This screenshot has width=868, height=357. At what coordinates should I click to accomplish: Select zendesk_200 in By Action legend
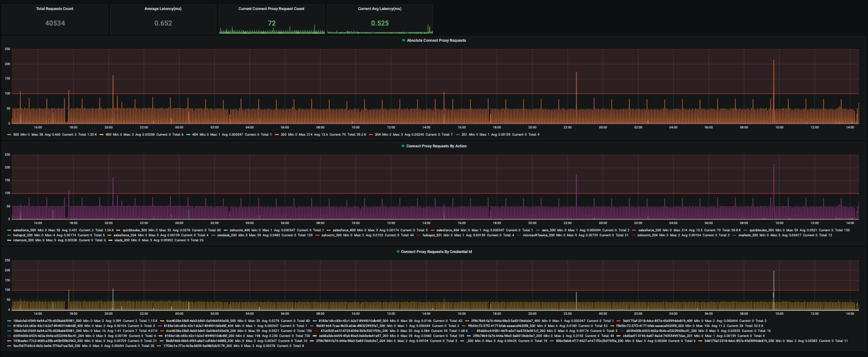click(227, 235)
